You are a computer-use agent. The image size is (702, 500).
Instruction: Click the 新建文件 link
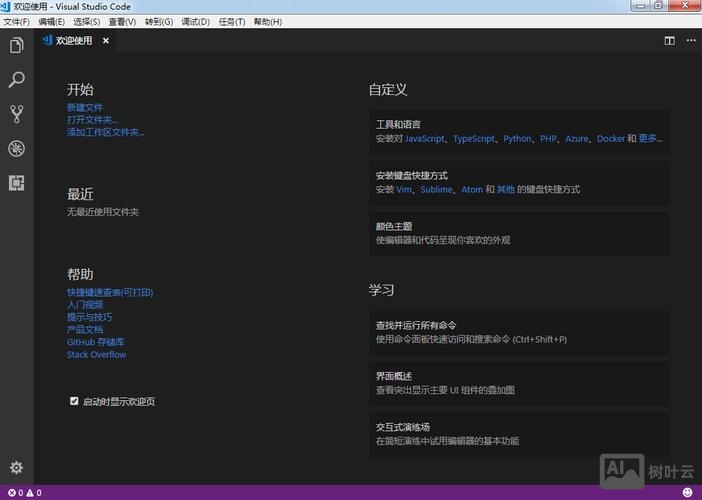click(85, 107)
